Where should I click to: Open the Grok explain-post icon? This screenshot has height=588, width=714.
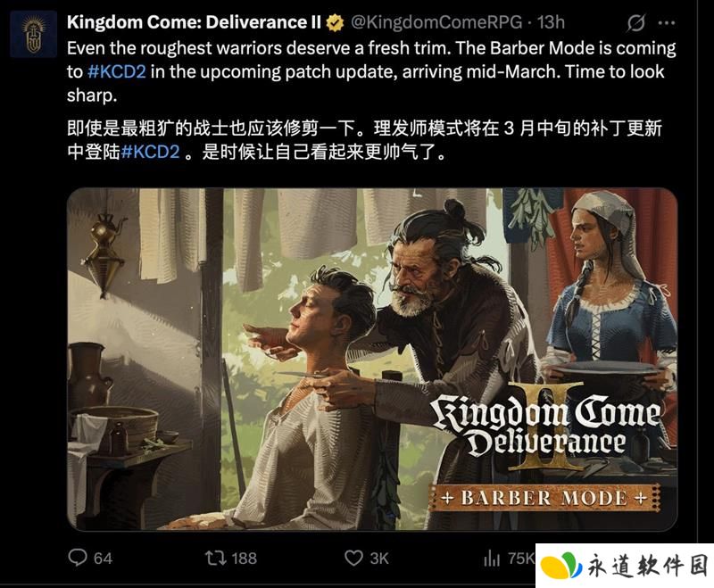point(635,23)
